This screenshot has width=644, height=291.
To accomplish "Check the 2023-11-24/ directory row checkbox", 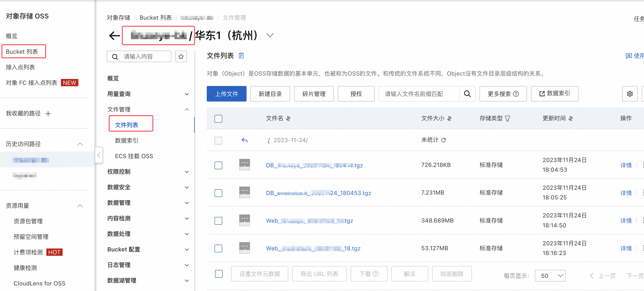I will tap(218, 140).
